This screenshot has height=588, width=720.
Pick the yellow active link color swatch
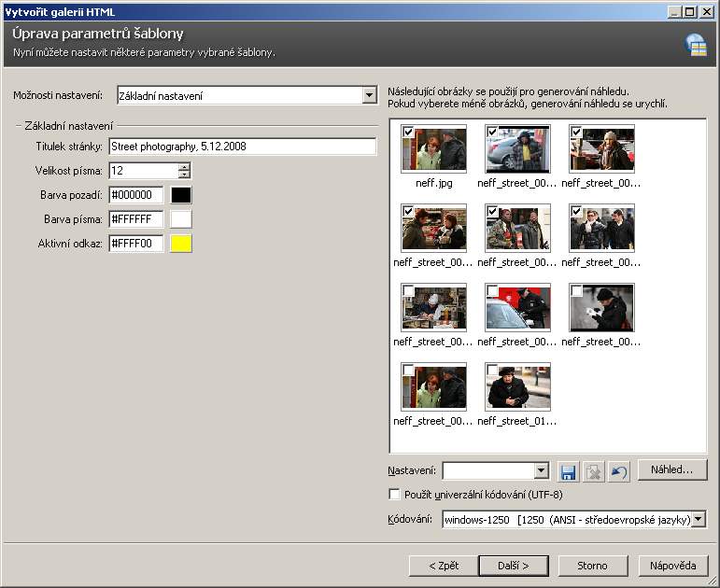point(180,244)
